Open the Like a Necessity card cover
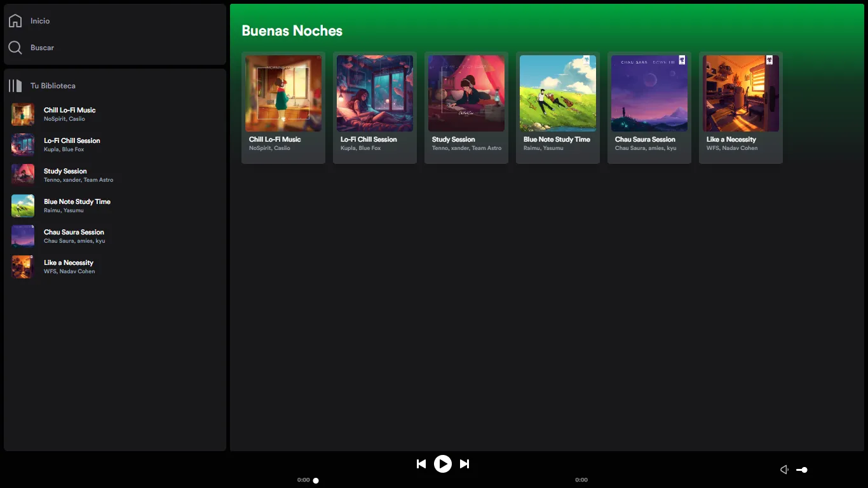The width and height of the screenshot is (868, 488). (741, 93)
